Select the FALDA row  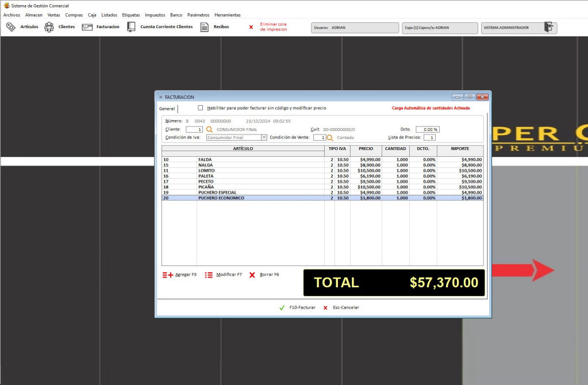(322, 160)
